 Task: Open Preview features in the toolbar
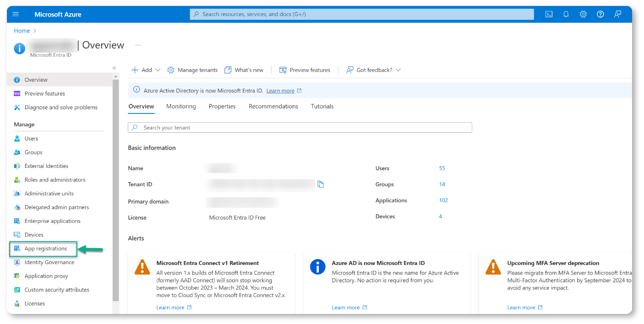pyautogui.click(x=305, y=70)
